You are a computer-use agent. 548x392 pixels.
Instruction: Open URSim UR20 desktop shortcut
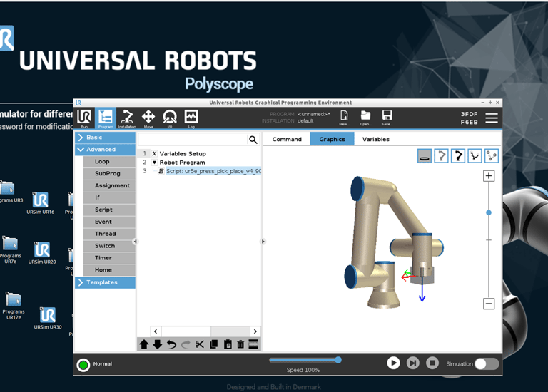click(x=42, y=253)
